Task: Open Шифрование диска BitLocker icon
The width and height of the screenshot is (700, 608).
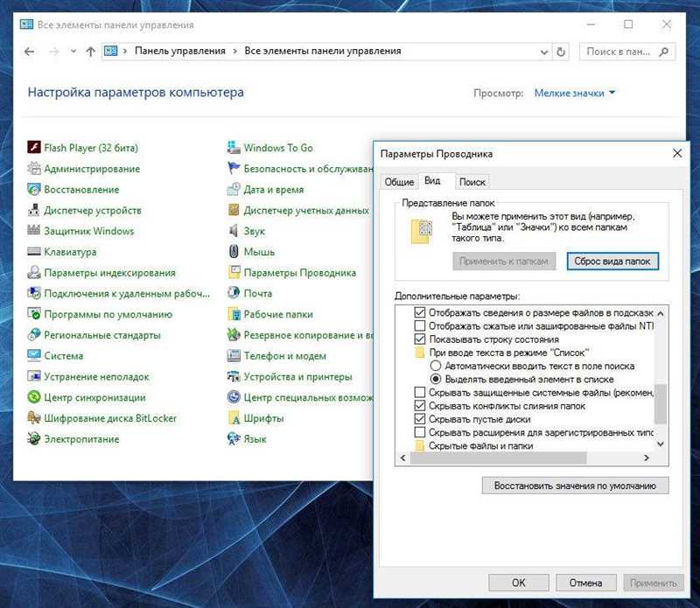Action: 34,418
